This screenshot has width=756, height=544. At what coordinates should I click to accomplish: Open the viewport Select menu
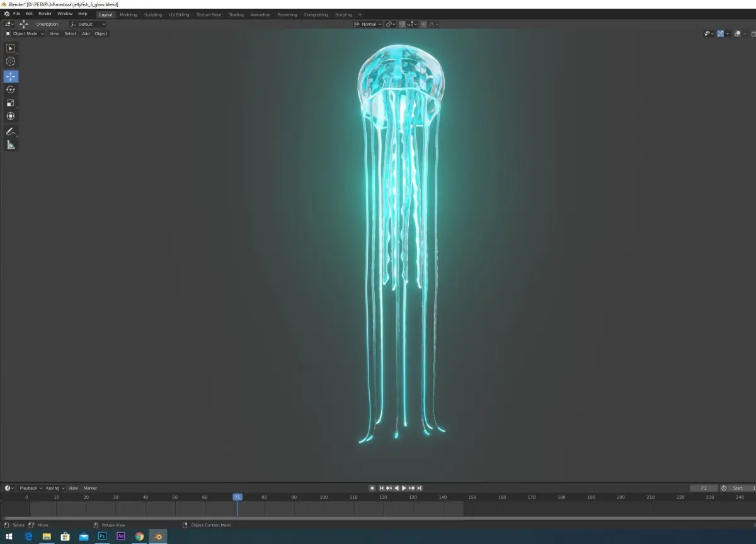click(70, 33)
